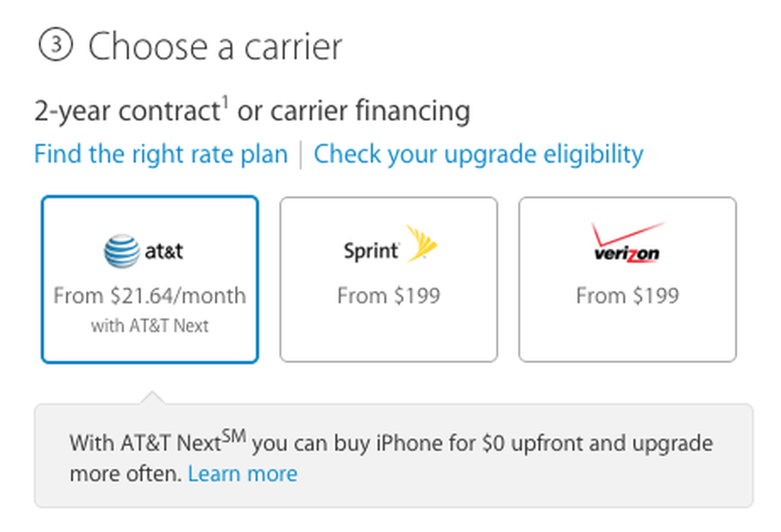781x532 pixels.
Task: Click the From $21.64/month price text
Action: [x=150, y=295]
